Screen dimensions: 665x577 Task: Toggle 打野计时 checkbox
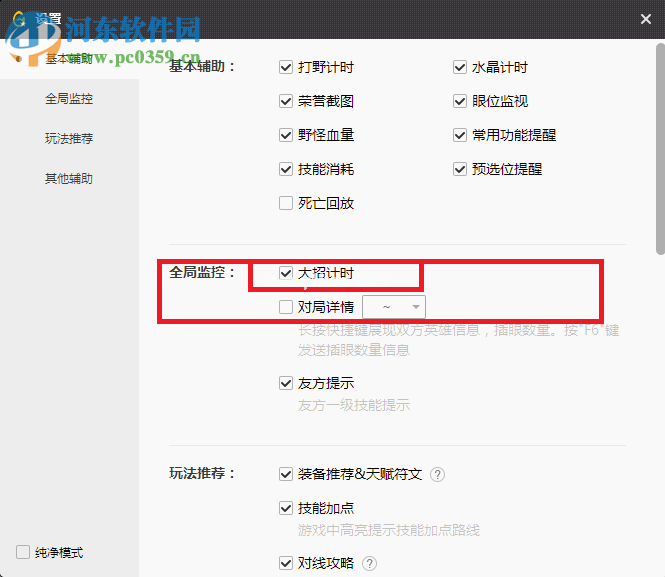(286, 68)
